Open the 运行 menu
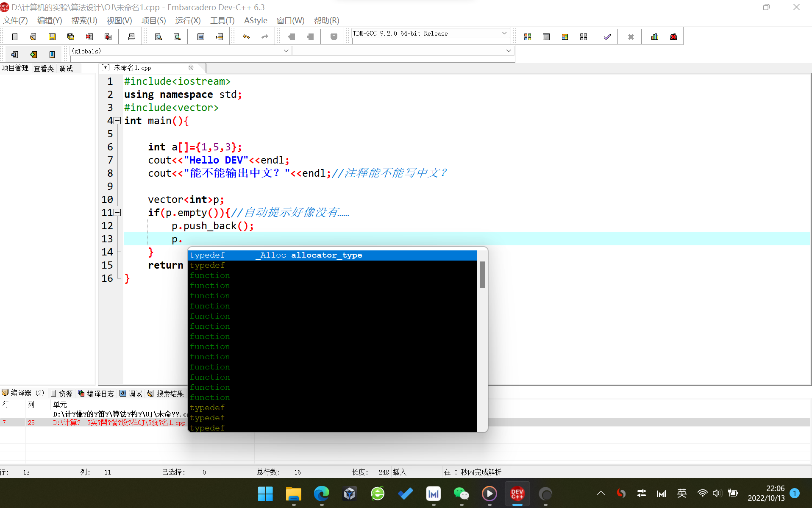The width and height of the screenshot is (812, 508). pyautogui.click(x=188, y=20)
